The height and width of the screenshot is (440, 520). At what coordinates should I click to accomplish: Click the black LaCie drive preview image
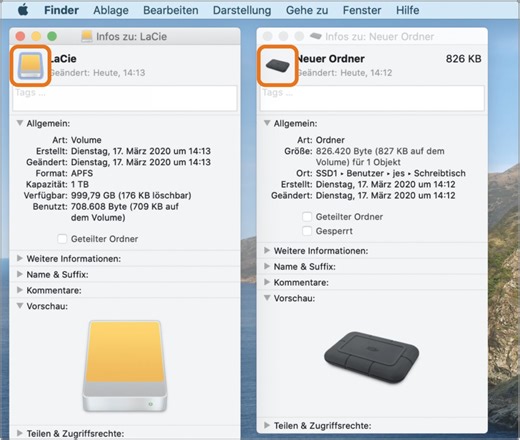(x=372, y=357)
